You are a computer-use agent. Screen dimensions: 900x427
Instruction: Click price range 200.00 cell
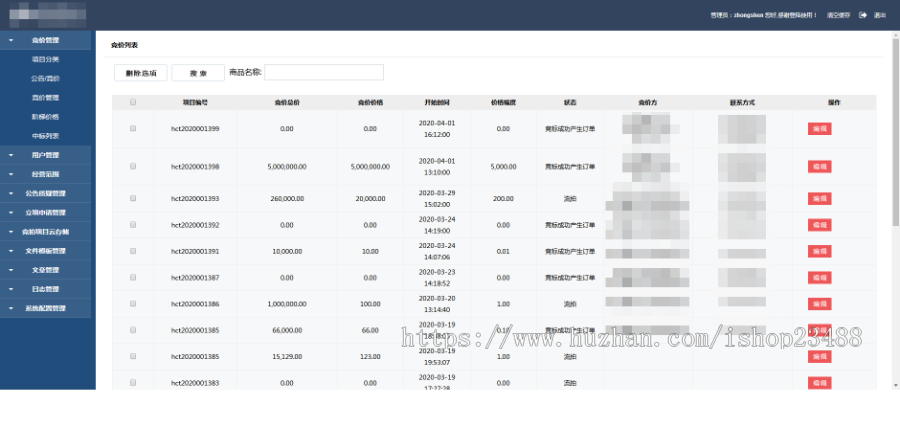(x=503, y=198)
